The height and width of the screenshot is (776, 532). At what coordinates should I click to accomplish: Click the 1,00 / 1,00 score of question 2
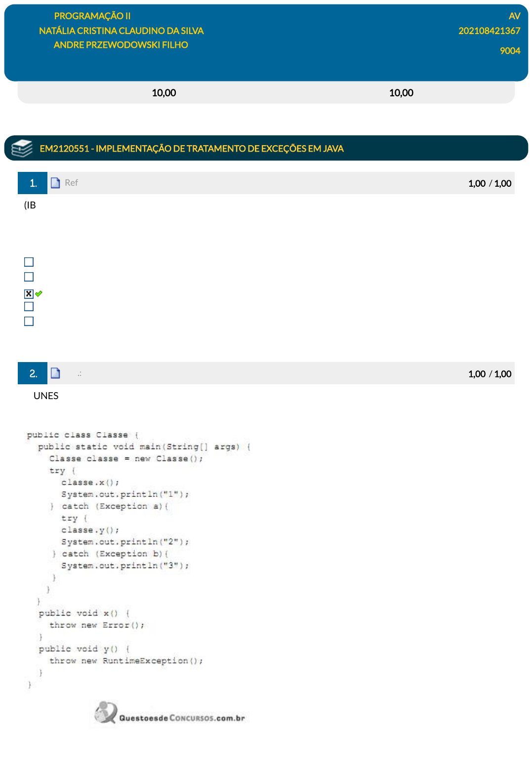(490, 374)
